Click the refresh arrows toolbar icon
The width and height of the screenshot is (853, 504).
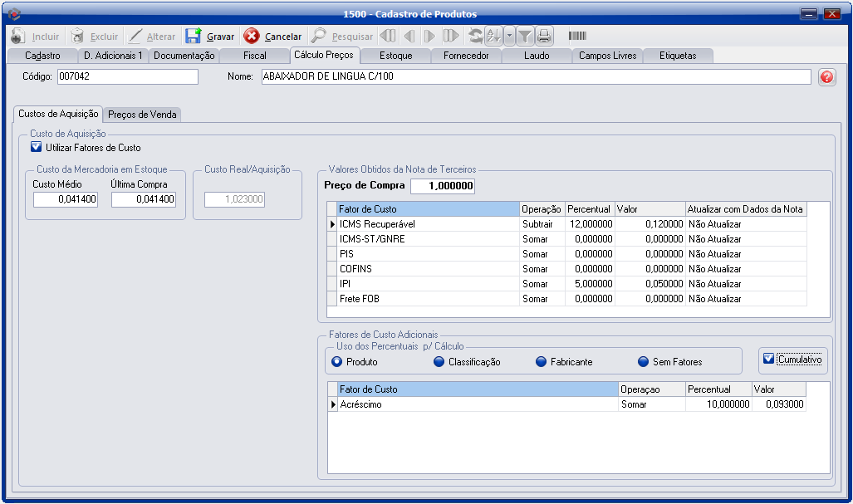point(475,36)
